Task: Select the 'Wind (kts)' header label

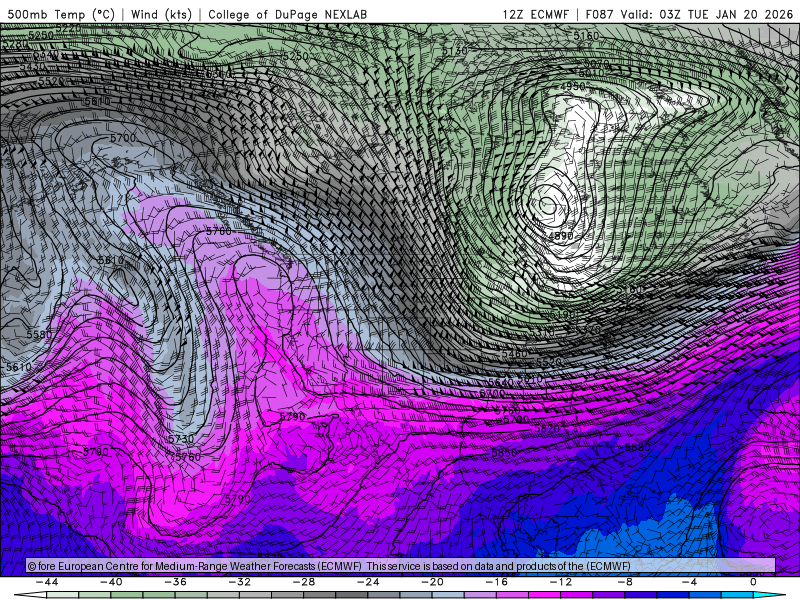Action: click(x=161, y=14)
